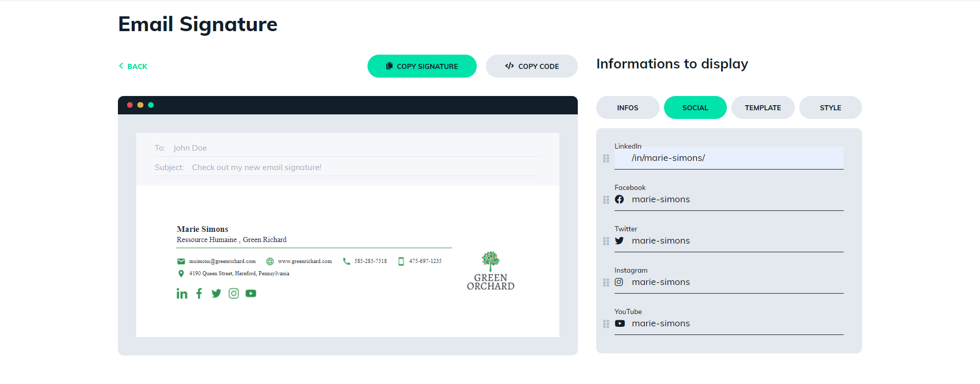Click the Instagram icon in signature preview
Viewport: 980px width, 384px height.
[234, 294]
